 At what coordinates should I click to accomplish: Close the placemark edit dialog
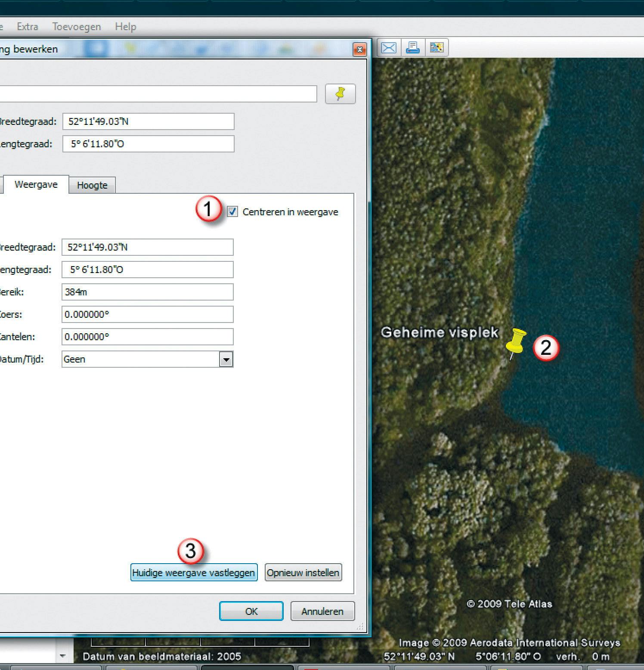(359, 50)
